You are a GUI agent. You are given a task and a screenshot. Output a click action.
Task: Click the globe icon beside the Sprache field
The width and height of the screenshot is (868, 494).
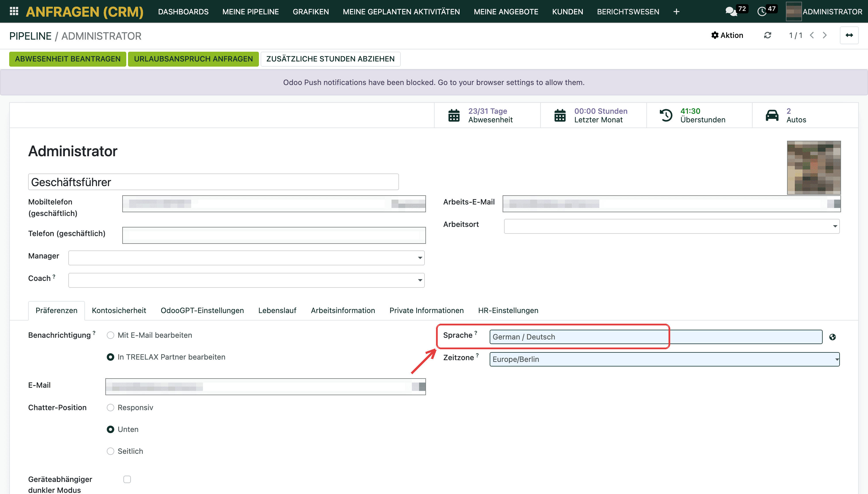(832, 337)
